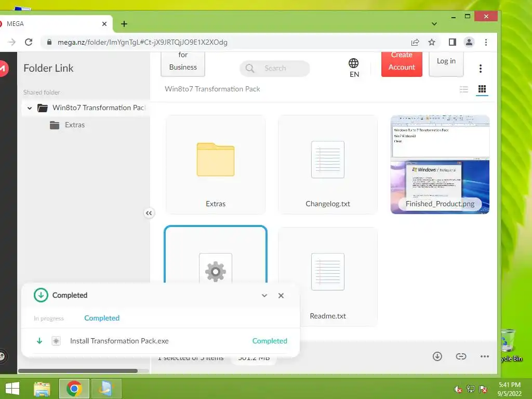
Task: Select the gear-icon executable file tile
Action: point(216,255)
